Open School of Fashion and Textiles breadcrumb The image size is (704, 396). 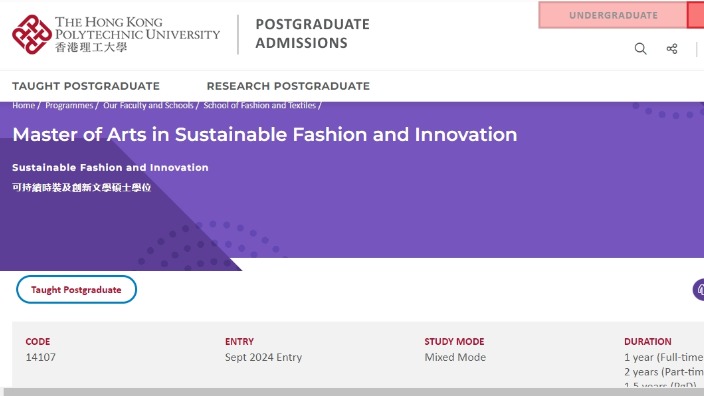click(260, 105)
